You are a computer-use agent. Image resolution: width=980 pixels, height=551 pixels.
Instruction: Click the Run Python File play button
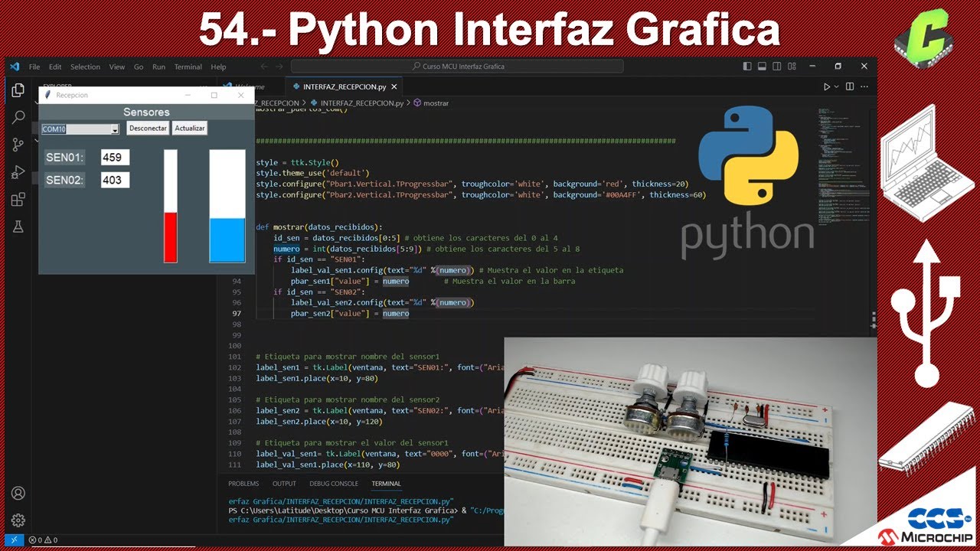coord(827,86)
